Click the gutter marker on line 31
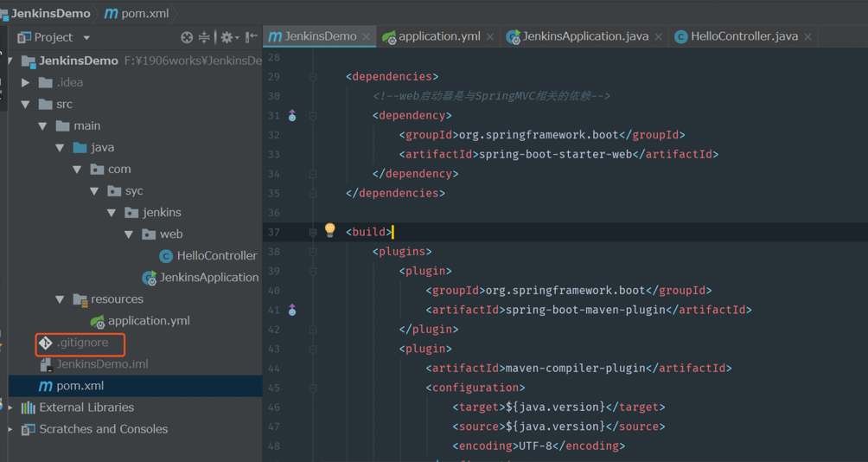The image size is (868, 462). (292, 116)
